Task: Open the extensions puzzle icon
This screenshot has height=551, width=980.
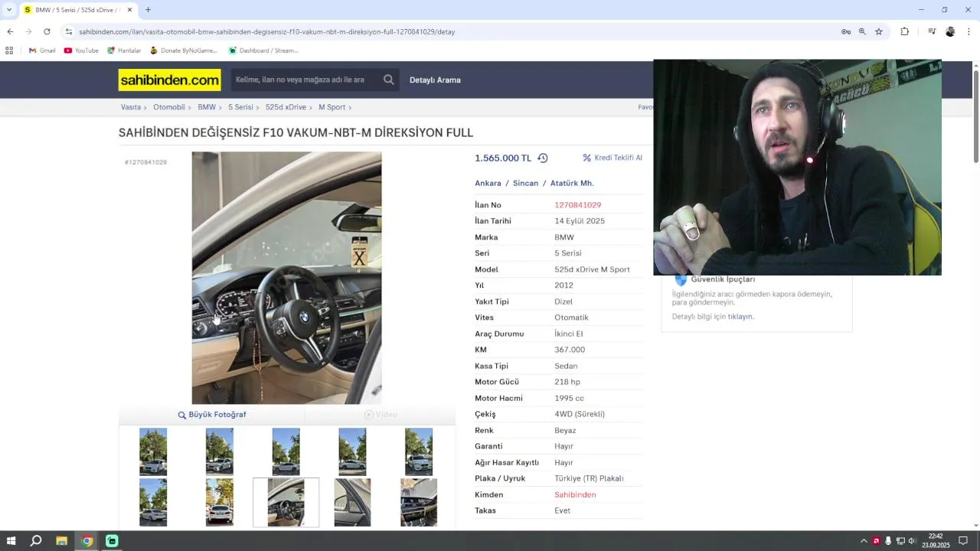Action: tap(905, 31)
